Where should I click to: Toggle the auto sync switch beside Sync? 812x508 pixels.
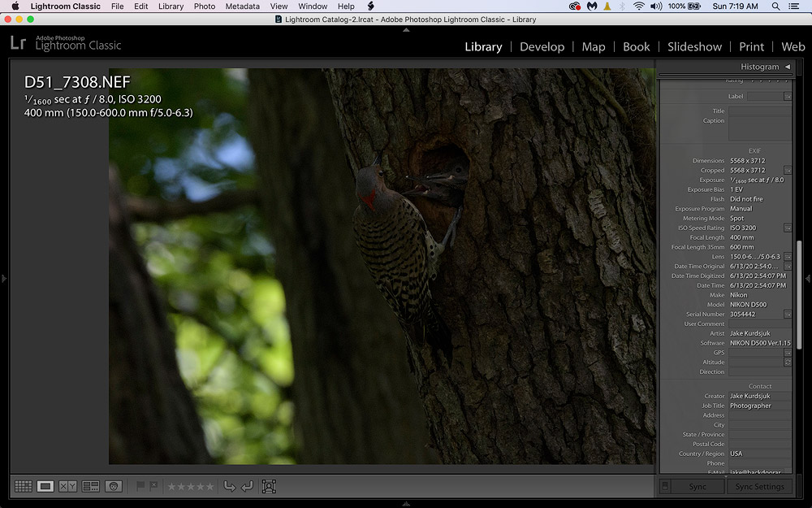666,487
